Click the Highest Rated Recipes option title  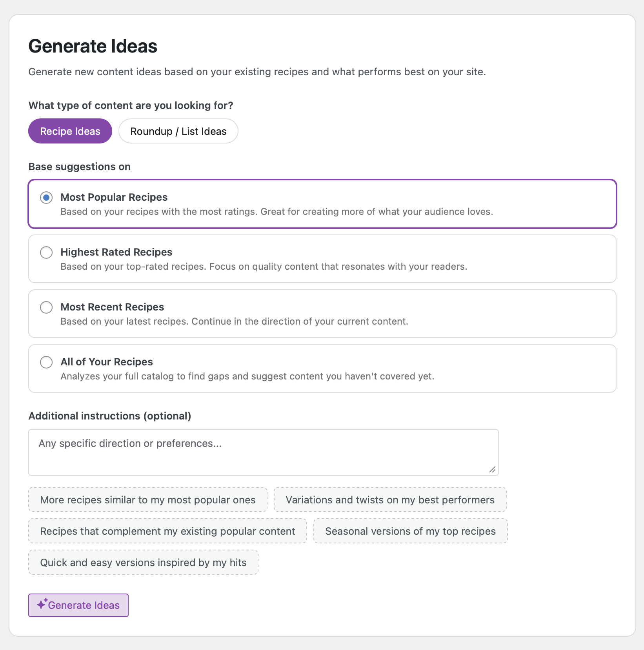coord(116,252)
